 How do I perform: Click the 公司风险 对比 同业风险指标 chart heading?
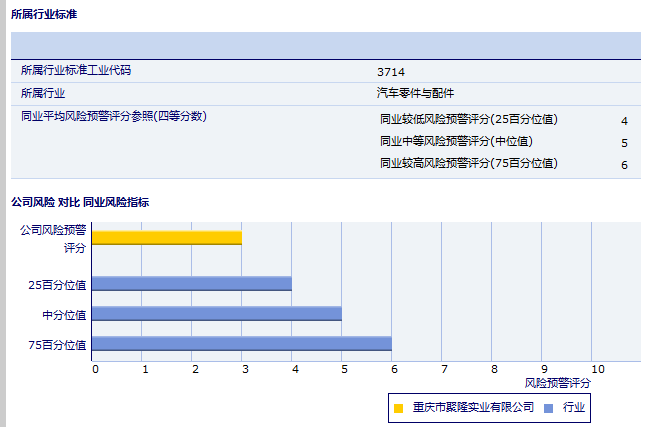pyautogui.click(x=80, y=202)
